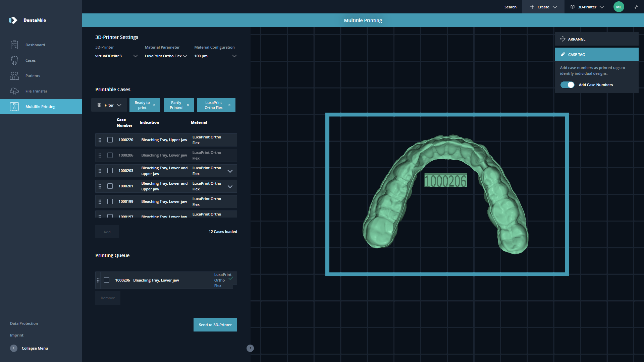Open Data Protection link

[24, 323]
